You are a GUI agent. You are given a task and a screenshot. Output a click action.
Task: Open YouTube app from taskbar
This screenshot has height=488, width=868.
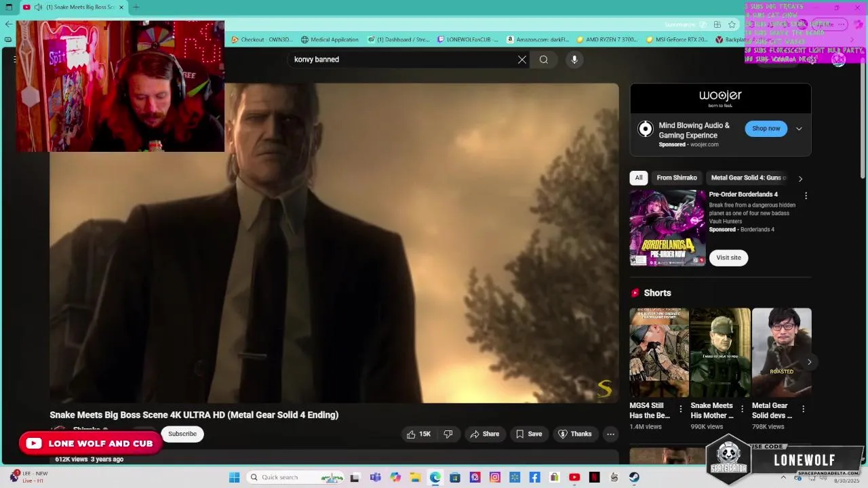574,477
